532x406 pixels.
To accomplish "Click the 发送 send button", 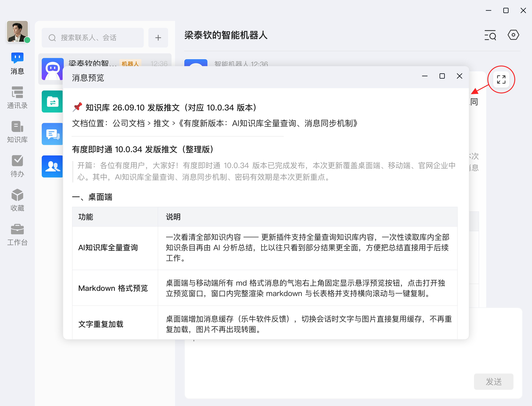I will (x=494, y=382).
